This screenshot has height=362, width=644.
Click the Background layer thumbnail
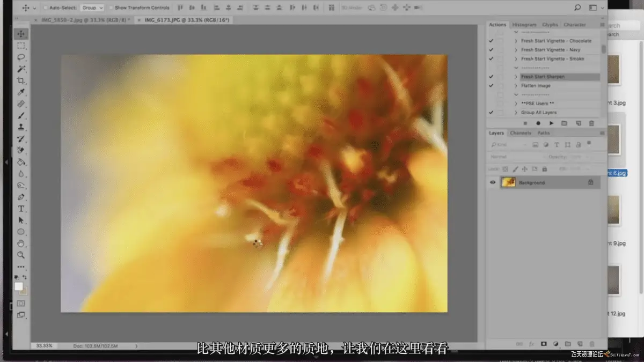point(508,182)
